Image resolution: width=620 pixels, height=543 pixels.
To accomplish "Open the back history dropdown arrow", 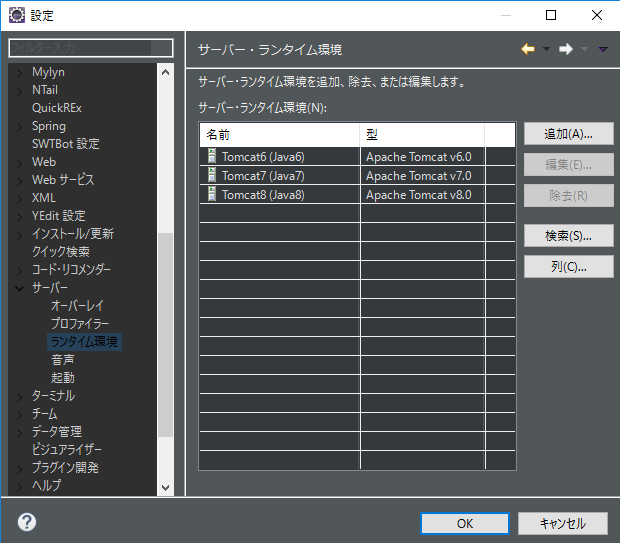I will pyautogui.click(x=546, y=49).
